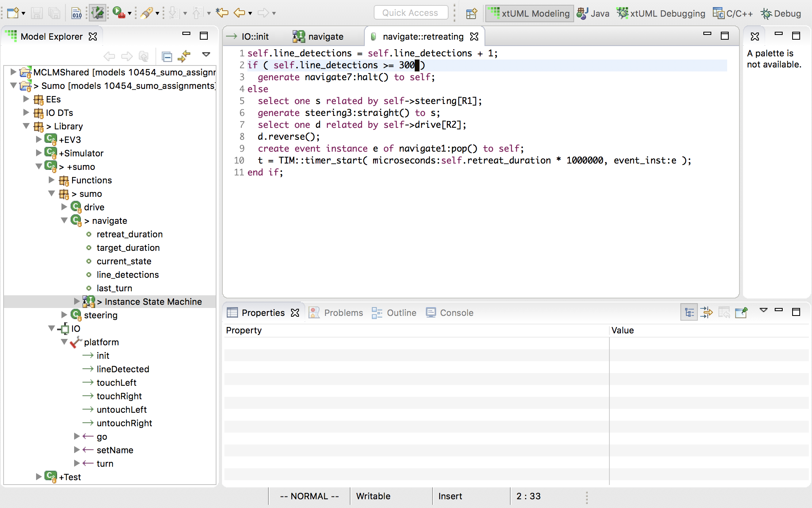Open the Properties view menu
Viewport: 812px width, 508px height.
pyautogui.click(x=764, y=310)
